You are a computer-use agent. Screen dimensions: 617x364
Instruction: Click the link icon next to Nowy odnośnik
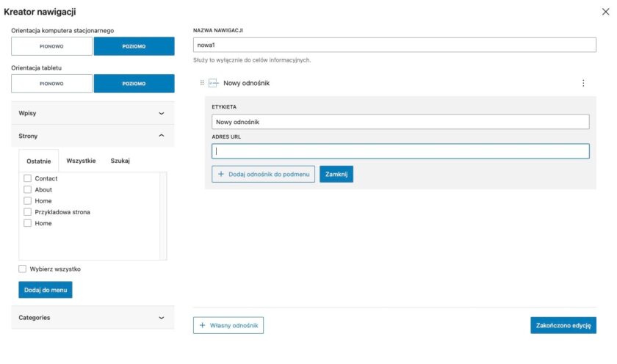(x=214, y=83)
